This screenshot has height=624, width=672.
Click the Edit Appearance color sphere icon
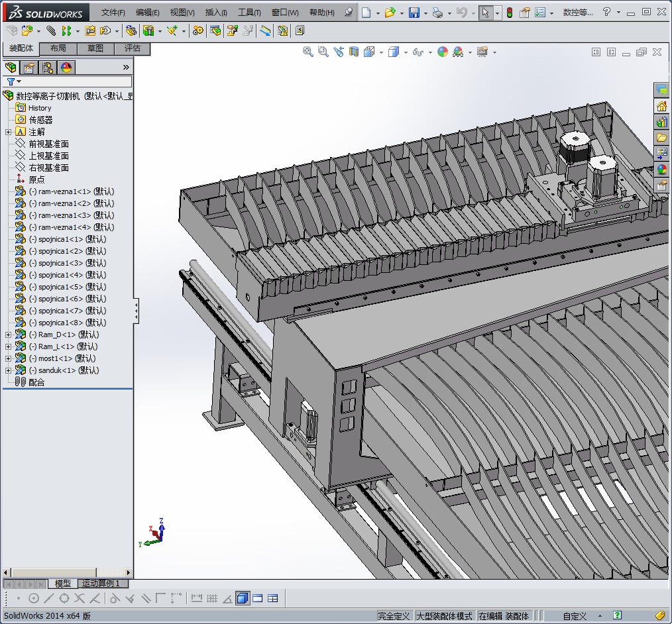point(442,52)
